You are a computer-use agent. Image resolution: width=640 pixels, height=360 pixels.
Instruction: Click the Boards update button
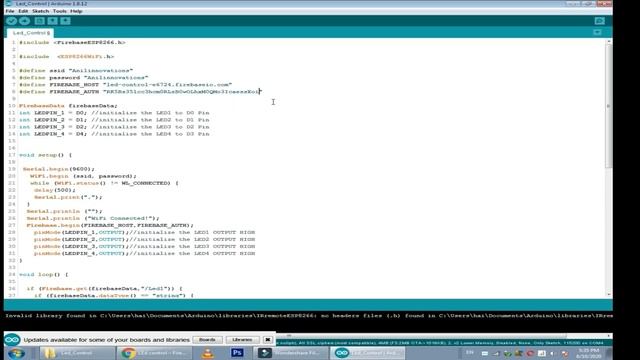(207, 340)
